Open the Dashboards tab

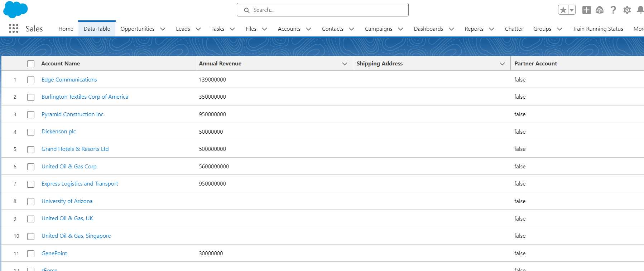click(428, 29)
